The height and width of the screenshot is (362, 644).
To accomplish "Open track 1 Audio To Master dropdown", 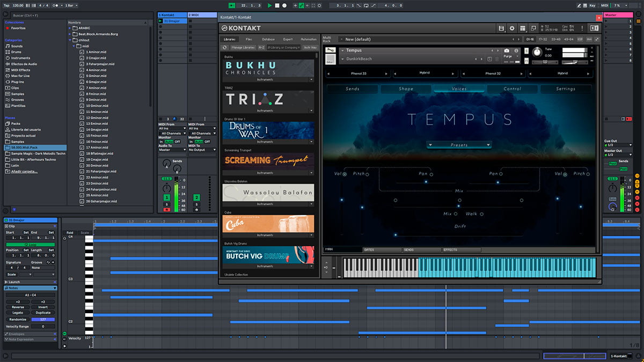I will (172, 150).
